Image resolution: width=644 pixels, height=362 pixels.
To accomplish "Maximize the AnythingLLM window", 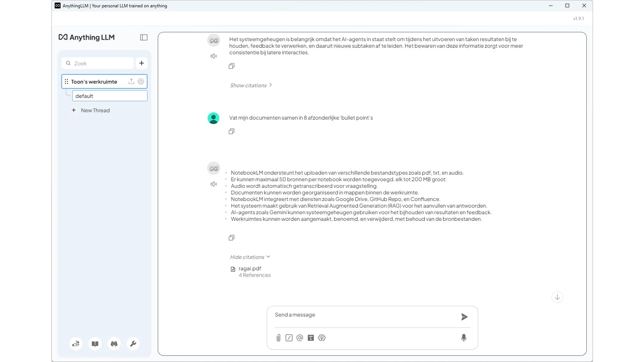I will click(x=567, y=6).
